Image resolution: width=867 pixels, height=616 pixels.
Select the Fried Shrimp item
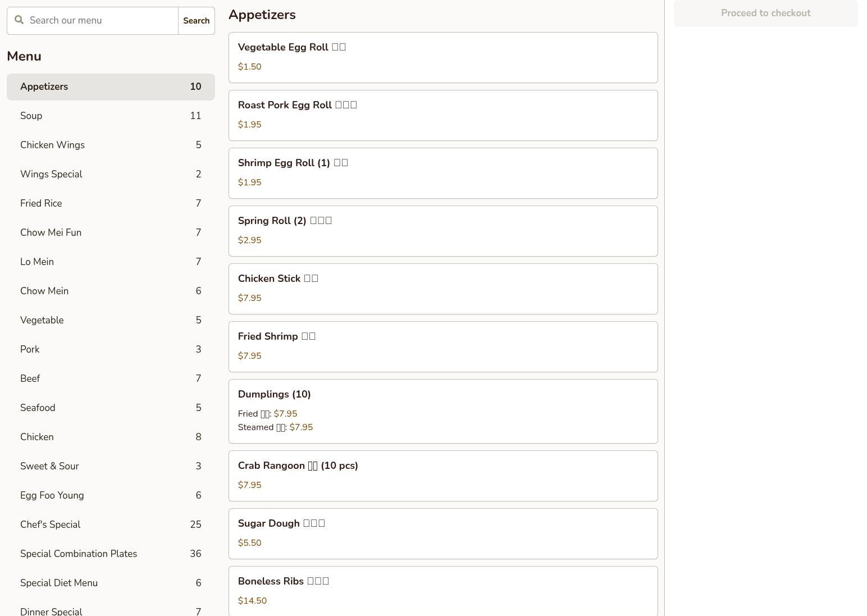[x=443, y=347]
